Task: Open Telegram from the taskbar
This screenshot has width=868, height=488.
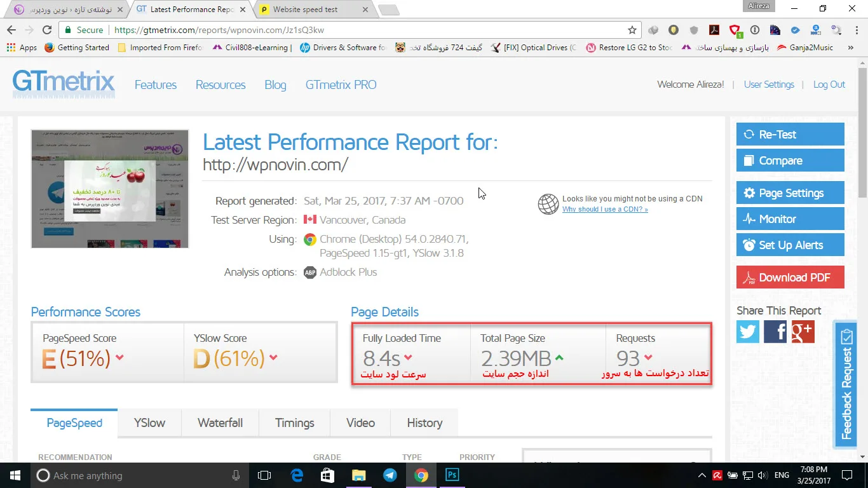Action: click(x=390, y=475)
